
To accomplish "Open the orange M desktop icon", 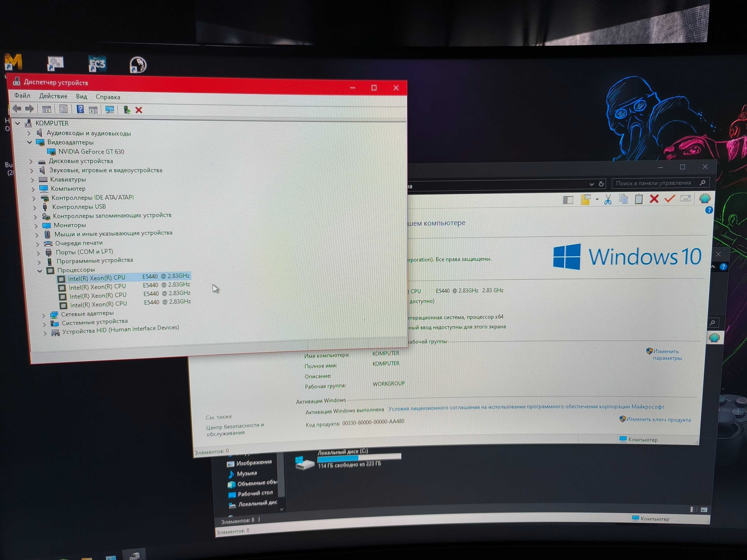I will 13,62.
